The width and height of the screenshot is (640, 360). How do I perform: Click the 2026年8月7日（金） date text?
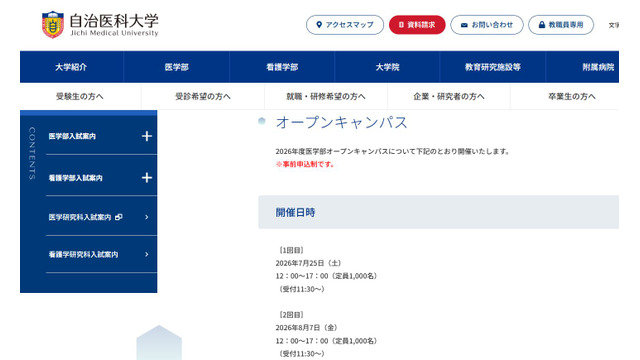[x=307, y=328]
